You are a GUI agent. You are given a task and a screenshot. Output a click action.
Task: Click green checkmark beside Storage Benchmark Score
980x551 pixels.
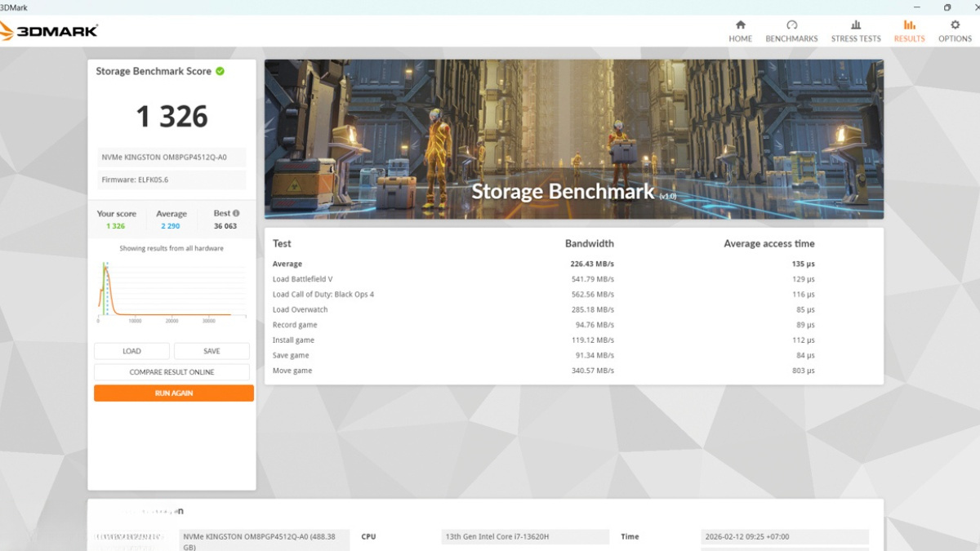(x=220, y=71)
